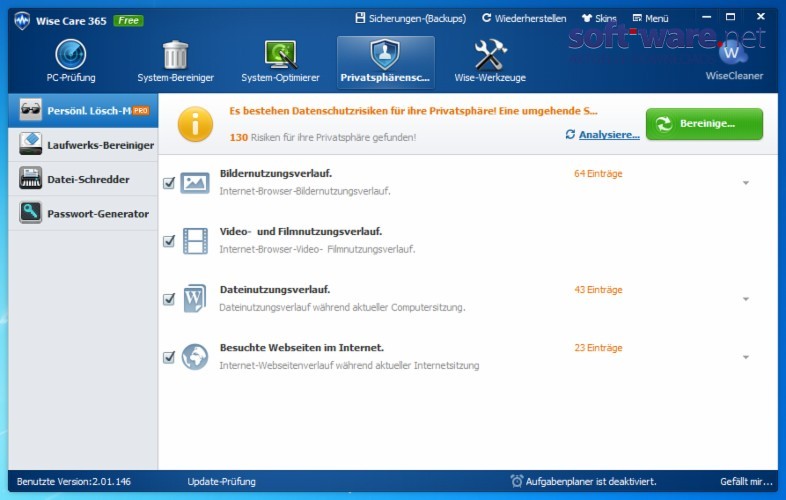
Task: Click the green Bereinige... button
Action: [x=704, y=123]
